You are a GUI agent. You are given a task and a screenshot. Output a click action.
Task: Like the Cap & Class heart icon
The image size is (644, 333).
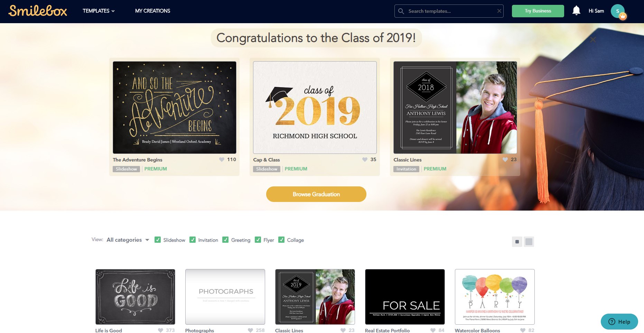pos(365,159)
